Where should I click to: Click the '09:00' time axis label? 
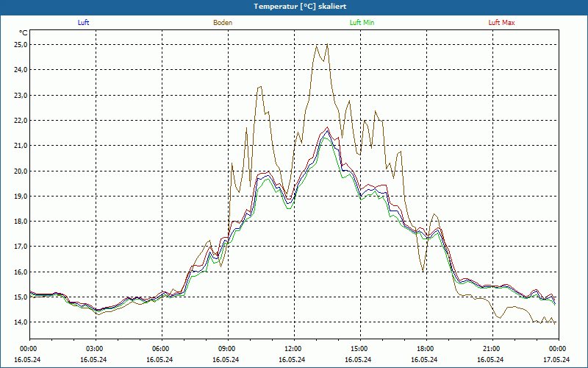pos(228,349)
